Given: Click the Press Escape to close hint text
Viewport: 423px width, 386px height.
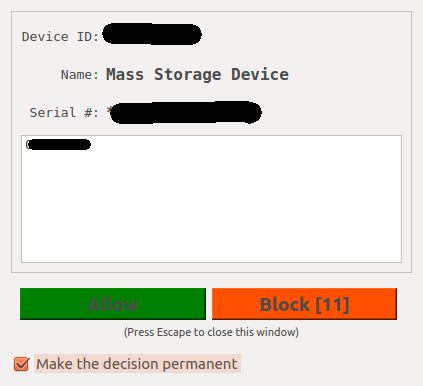Looking at the screenshot, I should [211, 332].
